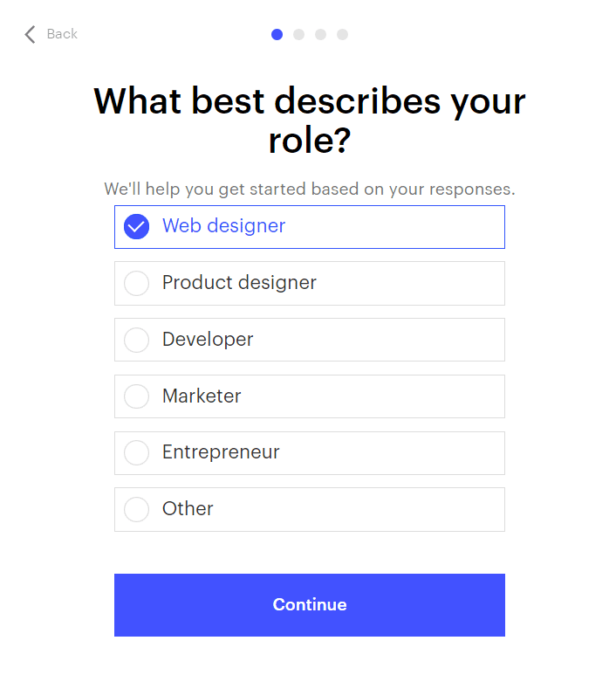Screen dimensions: 616x675
Task: Select the Entrepreneur radio circle
Action: (137, 453)
